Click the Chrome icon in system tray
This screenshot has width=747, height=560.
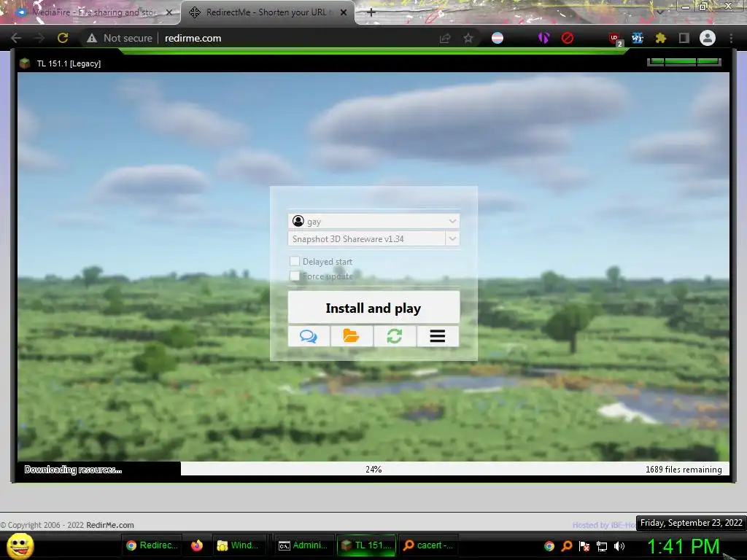point(549,546)
